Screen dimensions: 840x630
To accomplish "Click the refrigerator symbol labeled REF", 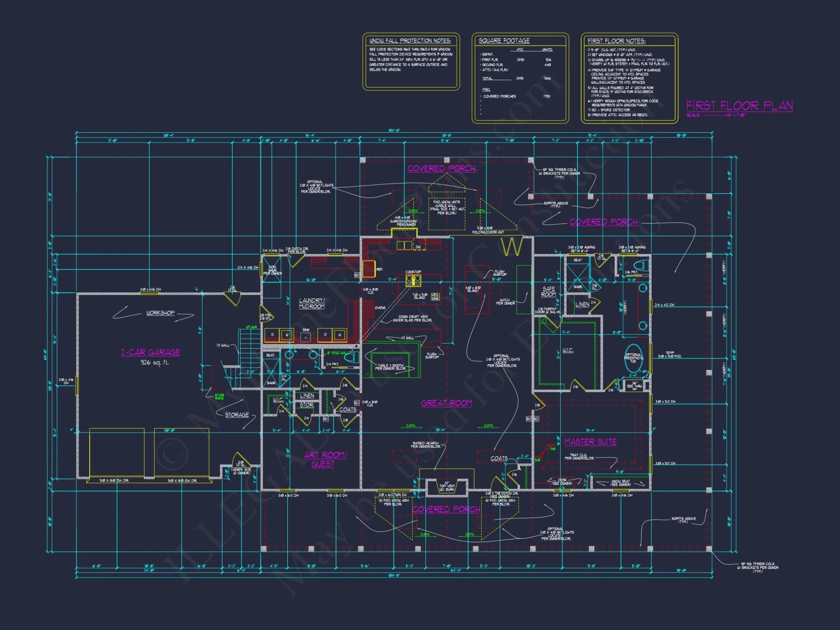I will (369, 269).
